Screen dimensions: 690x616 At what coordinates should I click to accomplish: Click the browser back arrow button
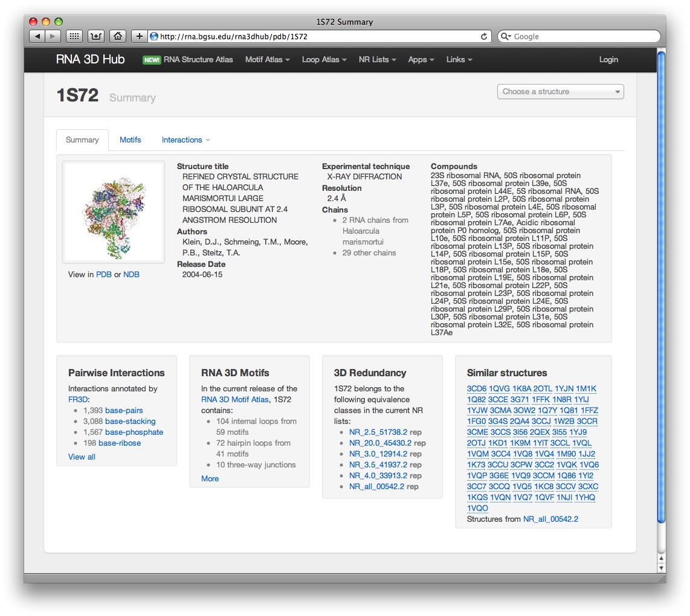tap(37, 36)
